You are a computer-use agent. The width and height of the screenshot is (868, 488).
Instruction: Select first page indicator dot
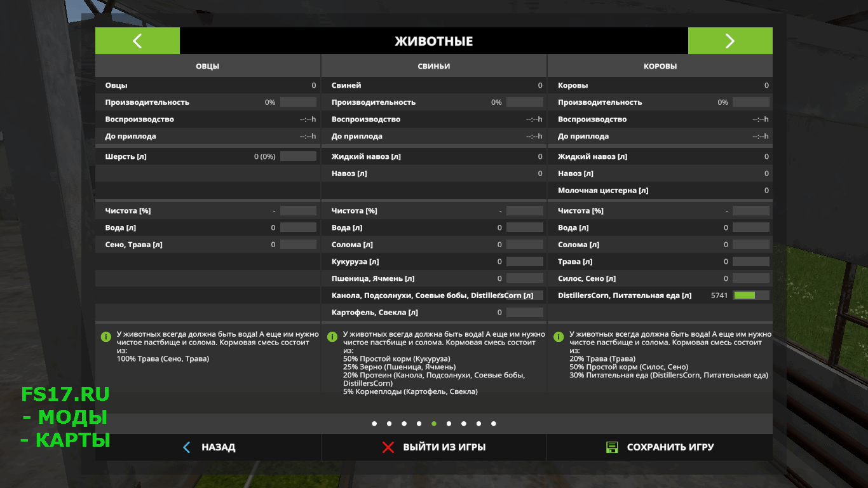[374, 423]
